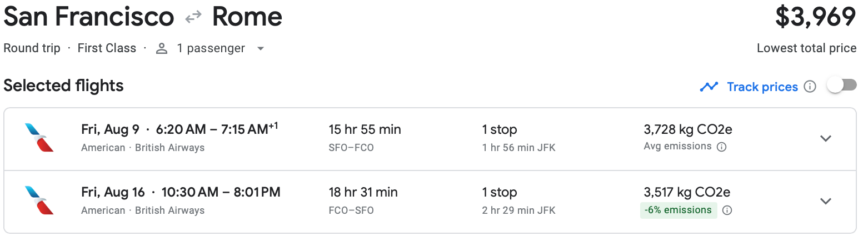This screenshot has width=868, height=241.
Task: Click the info icon next to Avg emissions
Action: [721, 147]
